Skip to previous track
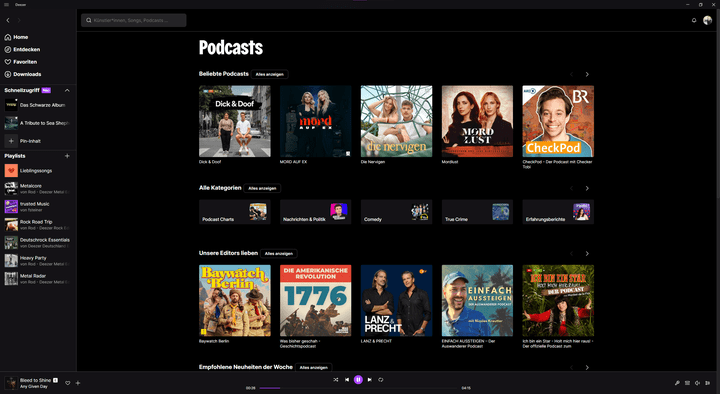This screenshot has width=720, height=394. (347, 380)
